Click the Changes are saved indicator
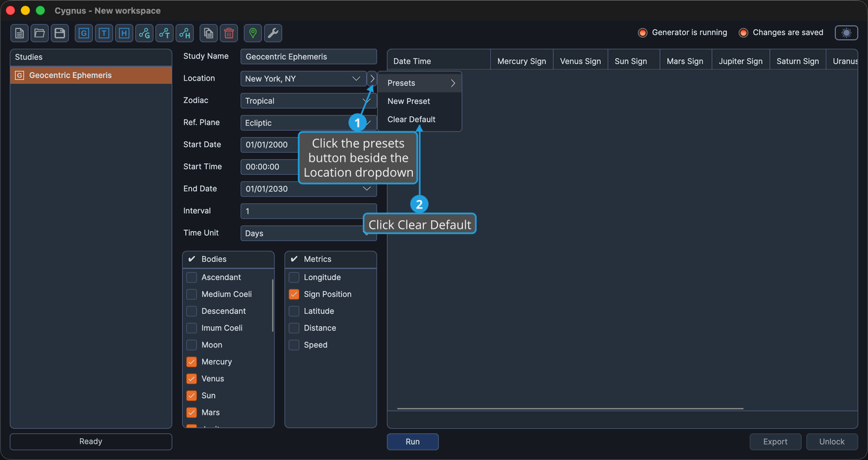868x460 pixels. point(782,32)
